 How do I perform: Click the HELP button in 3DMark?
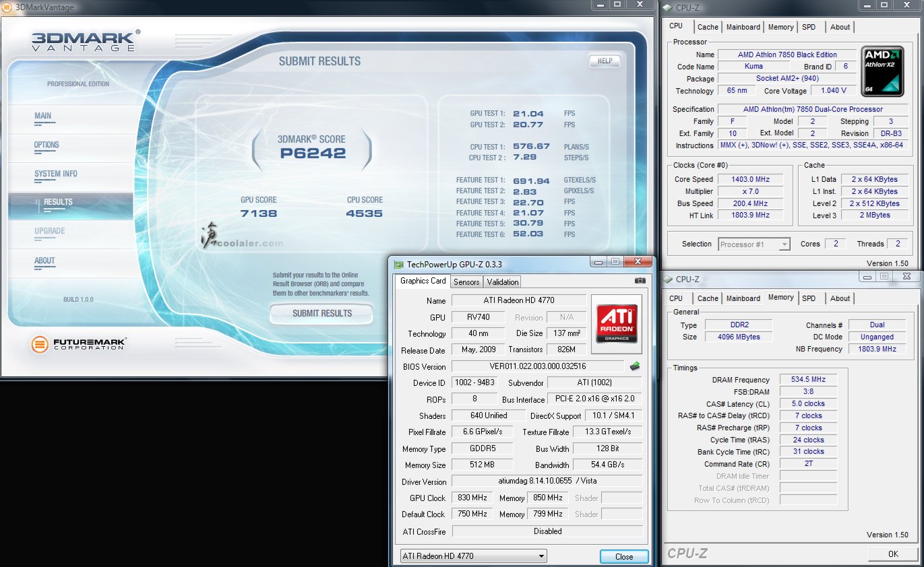click(605, 61)
